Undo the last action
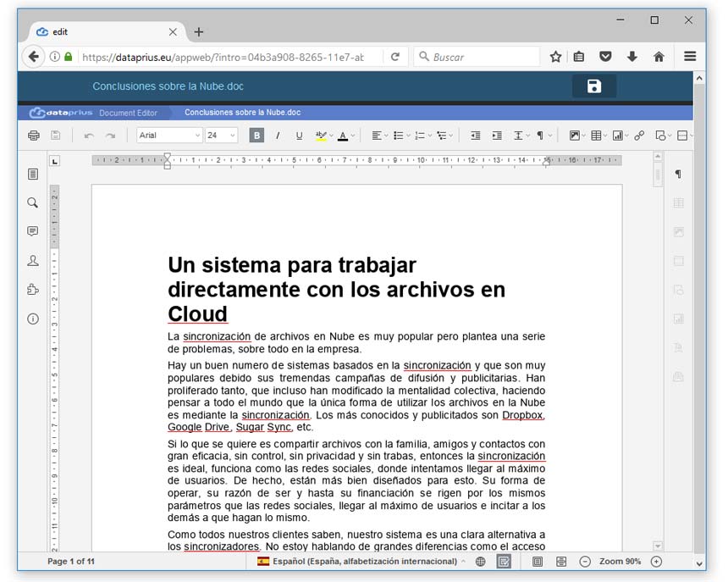The width and height of the screenshot is (728, 582). click(89, 136)
